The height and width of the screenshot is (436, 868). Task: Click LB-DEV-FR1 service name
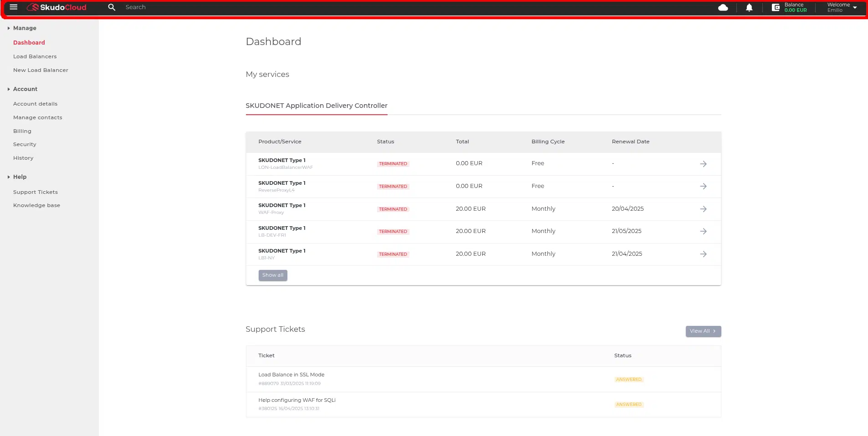pos(272,235)
